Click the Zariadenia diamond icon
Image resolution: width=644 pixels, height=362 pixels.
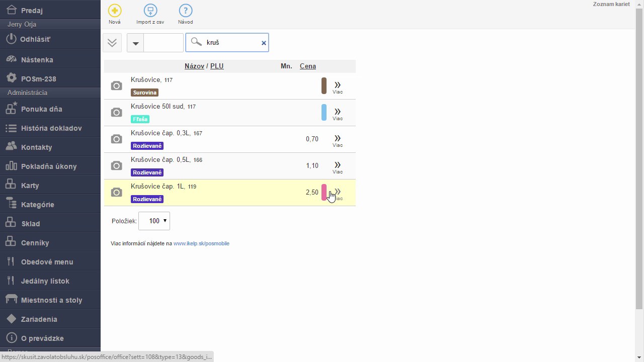pos(11,319)
